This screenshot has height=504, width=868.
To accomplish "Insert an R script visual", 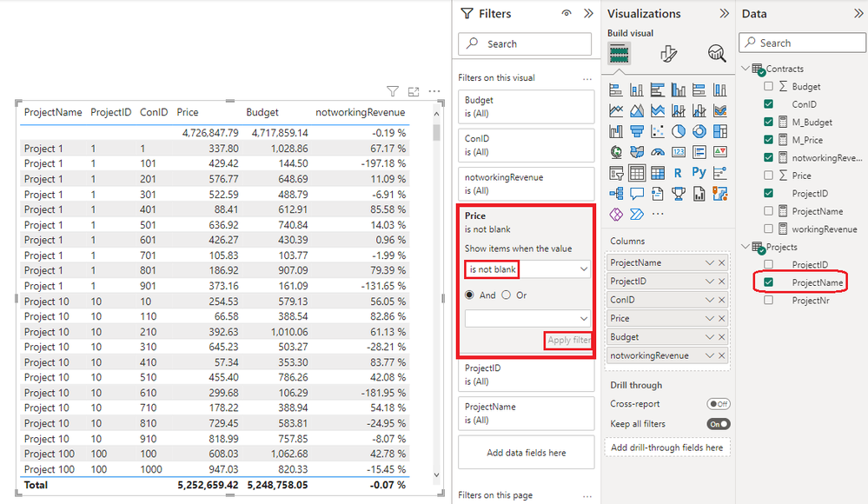I will [678, 173].
